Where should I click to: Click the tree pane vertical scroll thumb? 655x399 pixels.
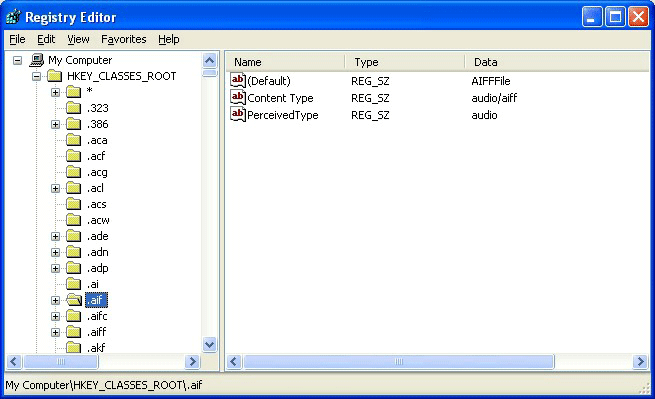[209, 74]
